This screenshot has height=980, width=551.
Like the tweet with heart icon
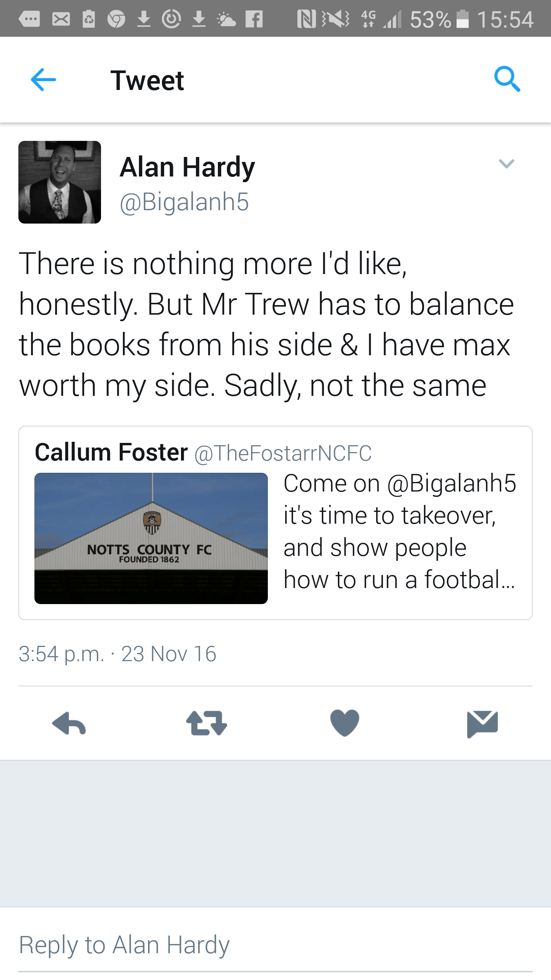coord(344,723)
